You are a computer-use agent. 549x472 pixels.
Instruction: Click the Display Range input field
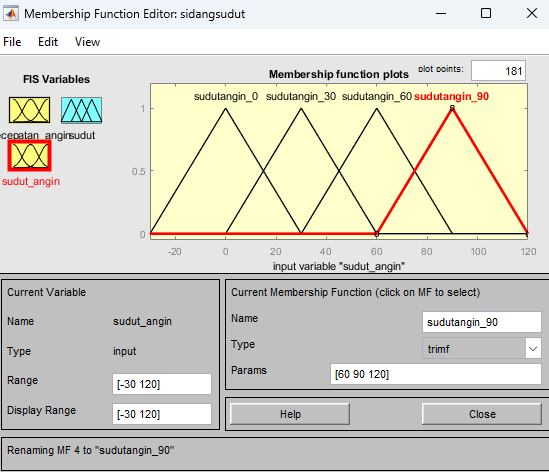[162, 414]
